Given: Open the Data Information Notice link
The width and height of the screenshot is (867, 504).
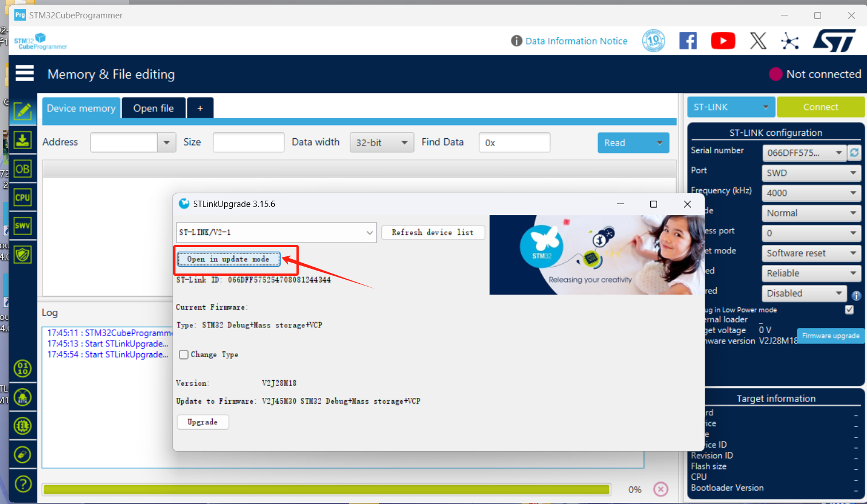Looking at the screenshot, I should tap(576, 41).
